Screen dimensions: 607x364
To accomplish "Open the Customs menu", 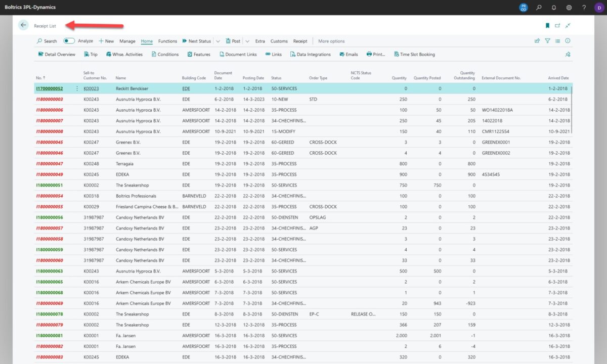I will [279, 41].
